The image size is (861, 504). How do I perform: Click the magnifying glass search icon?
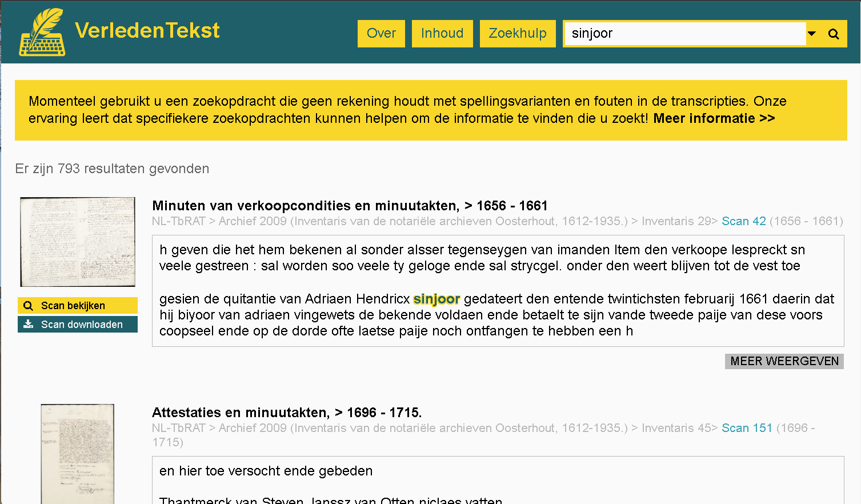[x=834, y=34]
